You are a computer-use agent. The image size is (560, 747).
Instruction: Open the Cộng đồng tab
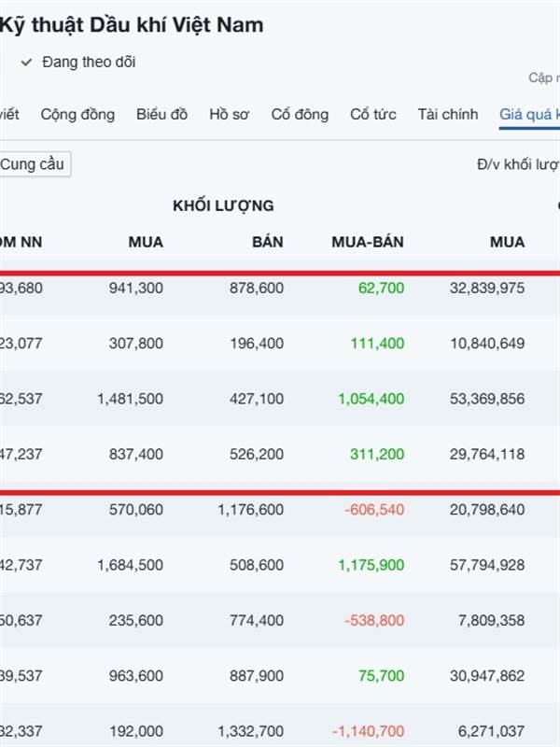[x=77, y=114]
